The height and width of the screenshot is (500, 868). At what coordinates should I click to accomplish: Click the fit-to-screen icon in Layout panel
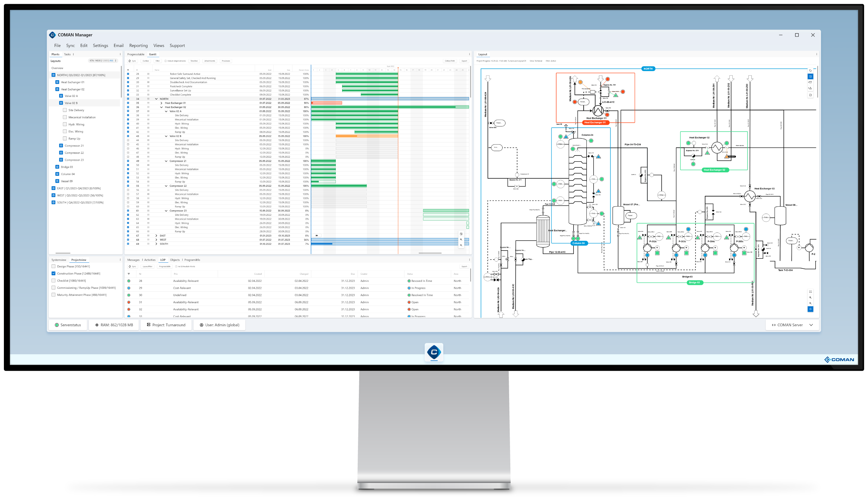point(810,291)
